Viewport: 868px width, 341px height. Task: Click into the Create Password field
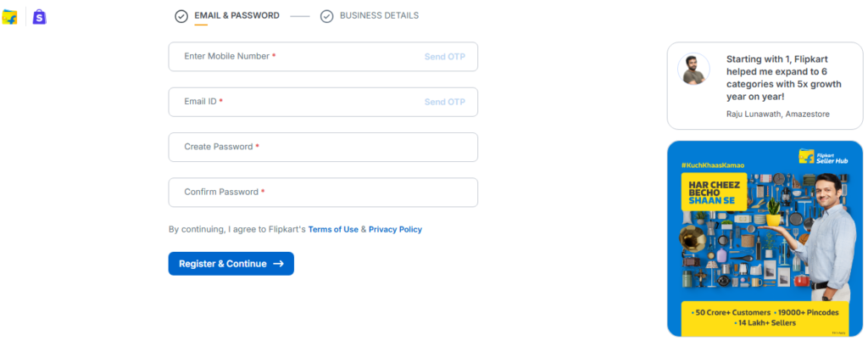coord(322,147)
